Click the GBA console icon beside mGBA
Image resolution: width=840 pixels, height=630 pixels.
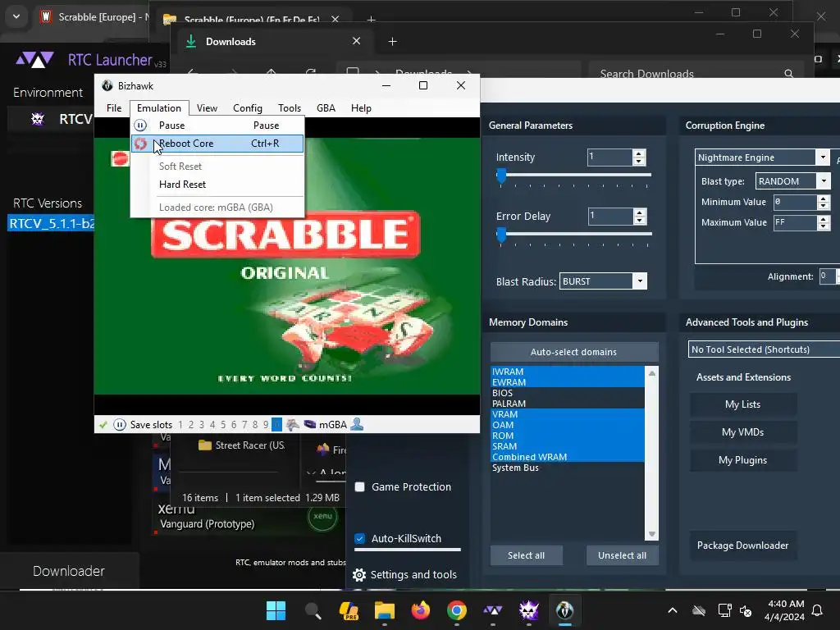tap(309, 424)
